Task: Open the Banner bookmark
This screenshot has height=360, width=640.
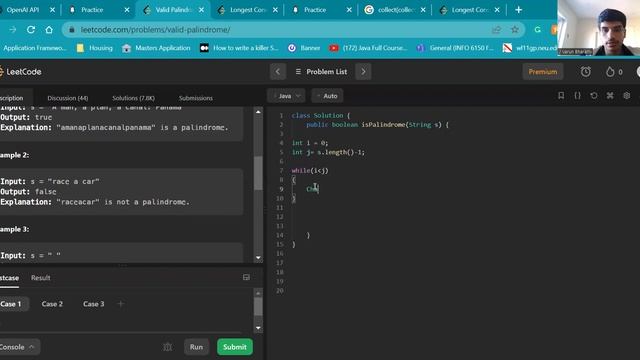Action: (304, 48)
